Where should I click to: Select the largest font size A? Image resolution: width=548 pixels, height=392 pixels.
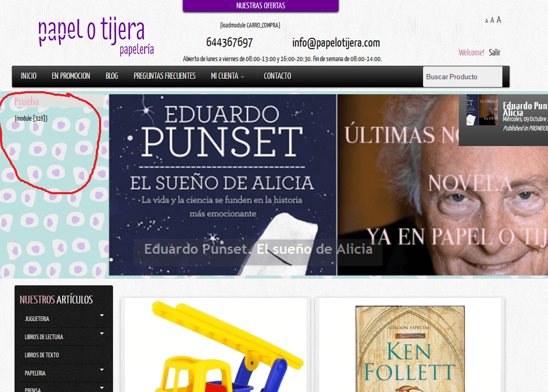(x=499, y=20)
